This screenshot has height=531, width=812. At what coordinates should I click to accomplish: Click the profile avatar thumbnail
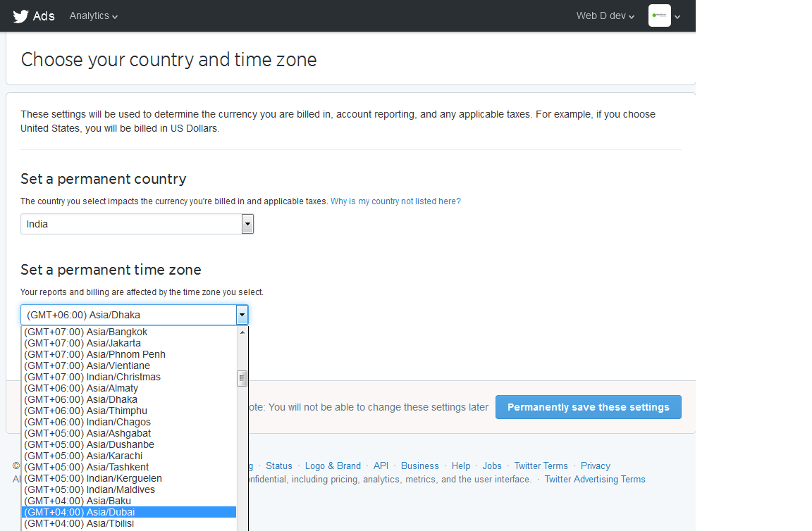click(x=659, y=15)
